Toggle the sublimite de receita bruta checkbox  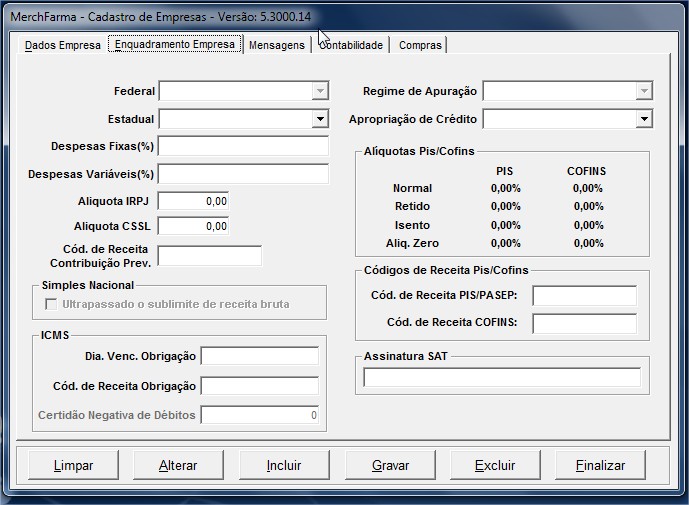[x=52, y=303]
